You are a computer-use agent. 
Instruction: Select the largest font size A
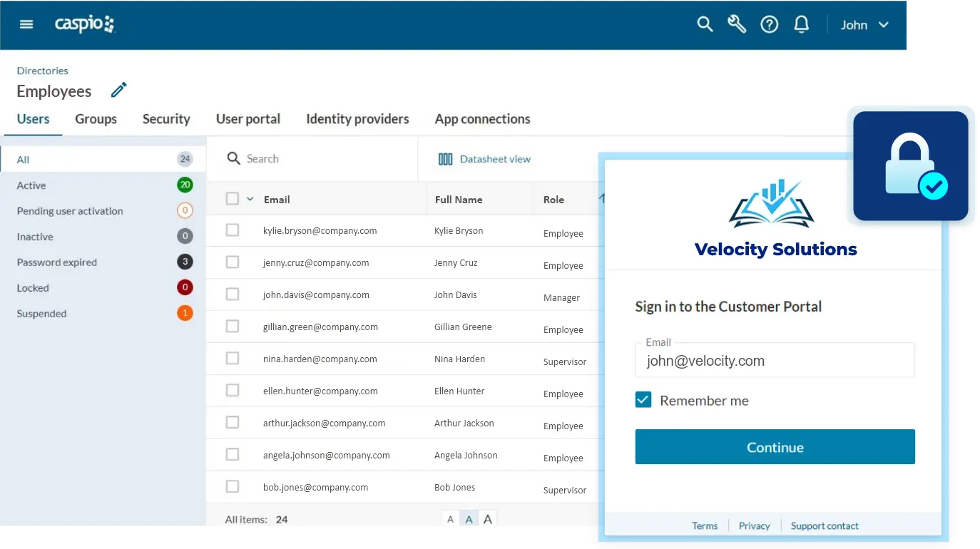point(488,519)
